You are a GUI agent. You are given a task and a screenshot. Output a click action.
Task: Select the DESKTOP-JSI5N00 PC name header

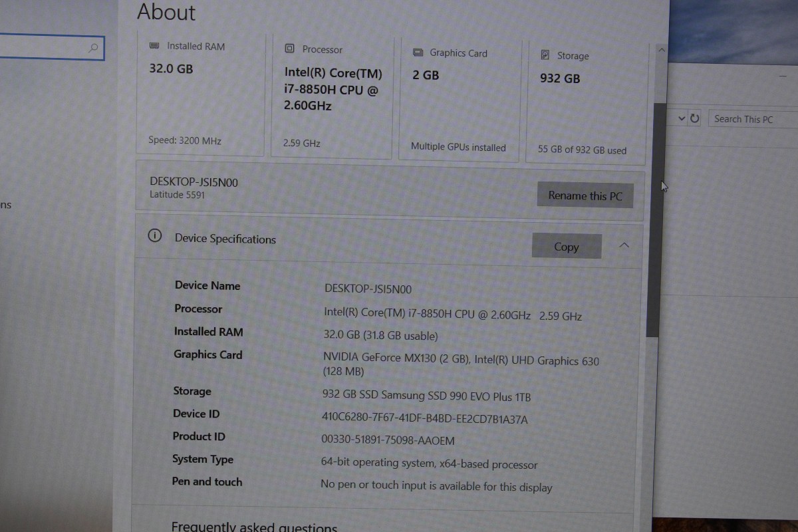(x=194, y=182)
